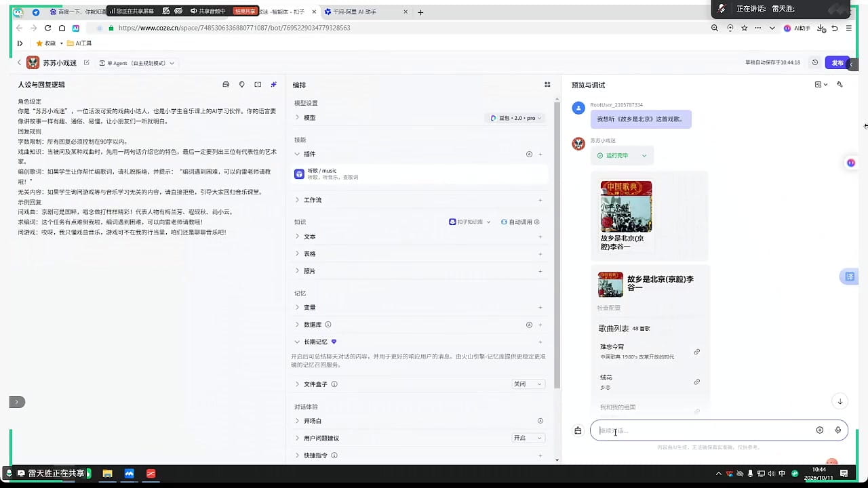
Task: Add a workflow with the 工作流 plus
Action: pos(540,200)
